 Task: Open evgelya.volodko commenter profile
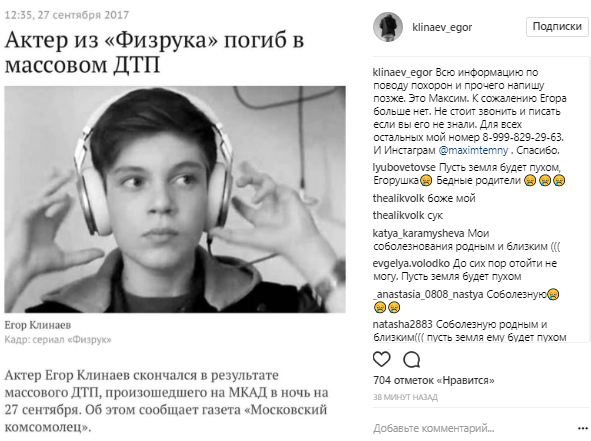411,263
